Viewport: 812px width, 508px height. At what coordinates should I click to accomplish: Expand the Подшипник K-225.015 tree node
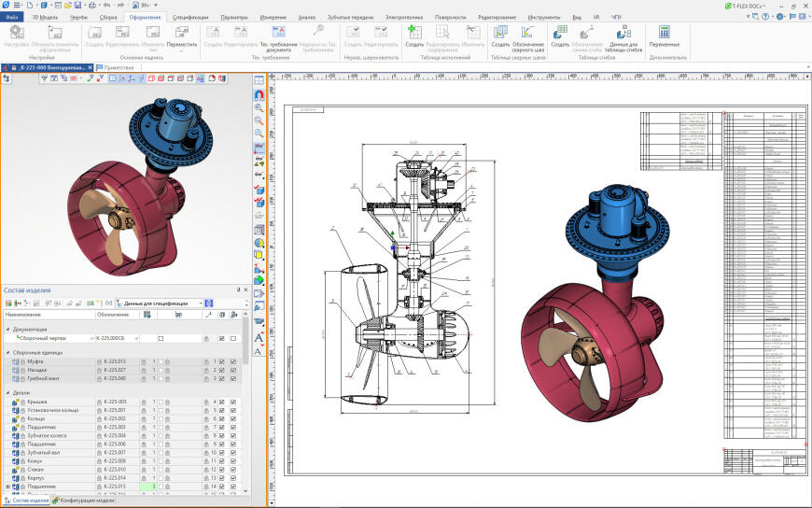(x=7, y=487)
